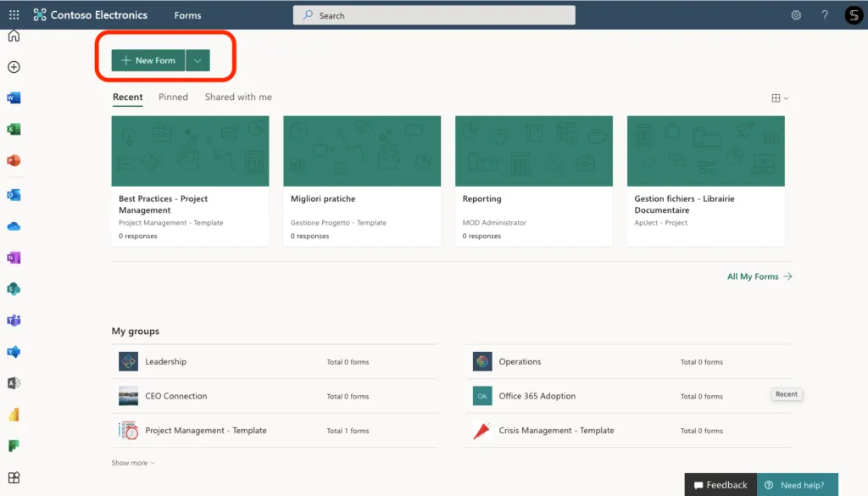
Task: Open the Gestion fichiers form thumbnail
Action: [x=706, y=151]
